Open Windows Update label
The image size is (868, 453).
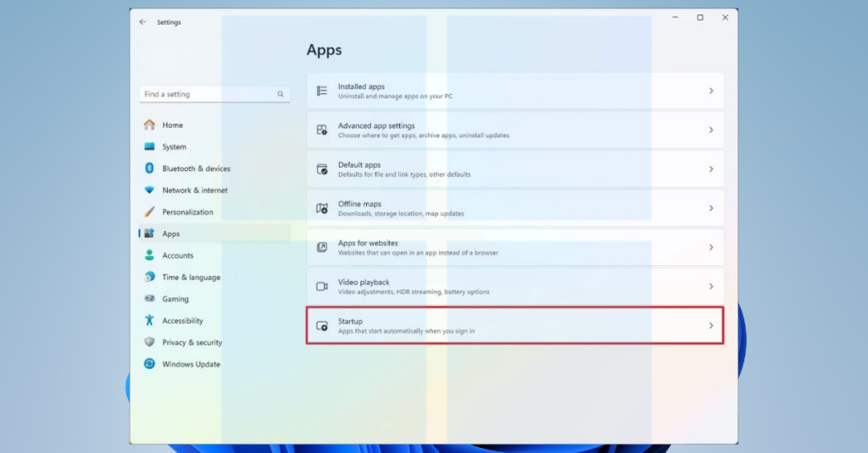pyautogui.click(x=191, y=364)
